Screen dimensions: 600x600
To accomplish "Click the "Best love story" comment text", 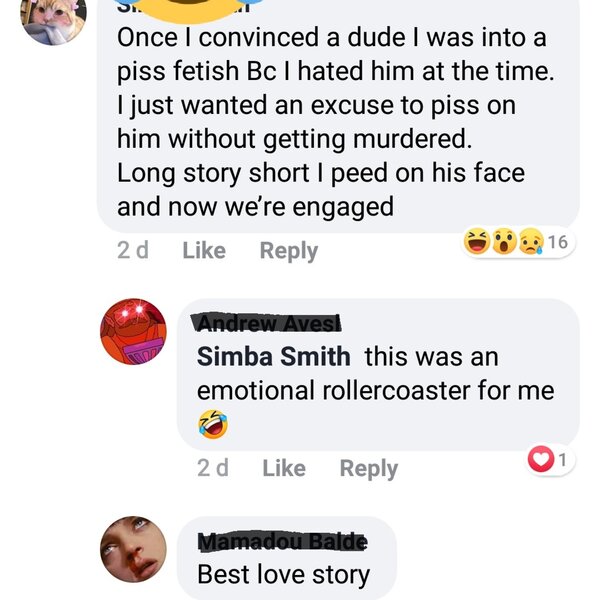I will point(284,575).
